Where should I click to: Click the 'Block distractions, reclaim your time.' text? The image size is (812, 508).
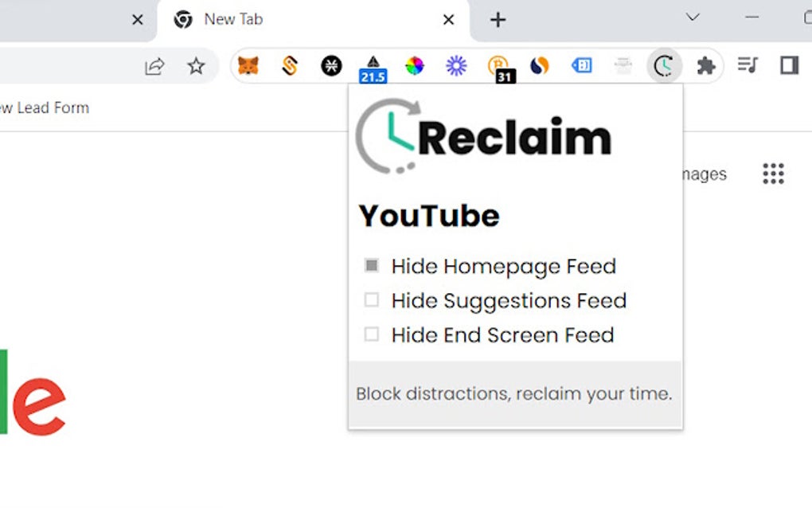(x=513, y=393)
